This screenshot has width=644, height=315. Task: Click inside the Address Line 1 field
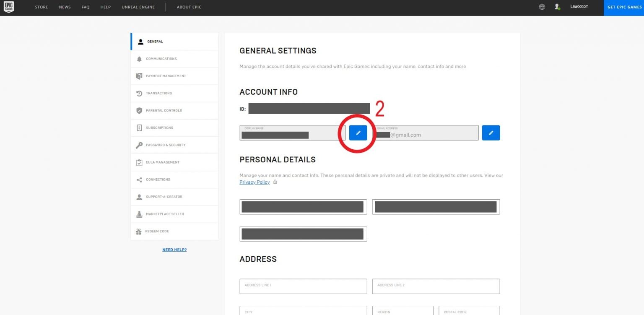(x=303, y=286)
